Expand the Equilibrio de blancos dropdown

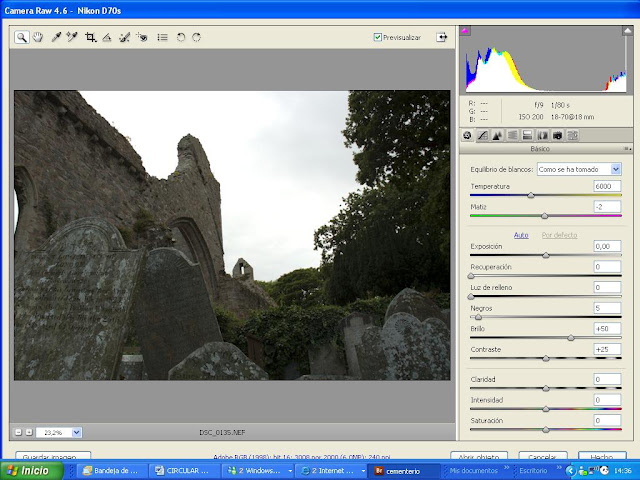tap(616, 169)
